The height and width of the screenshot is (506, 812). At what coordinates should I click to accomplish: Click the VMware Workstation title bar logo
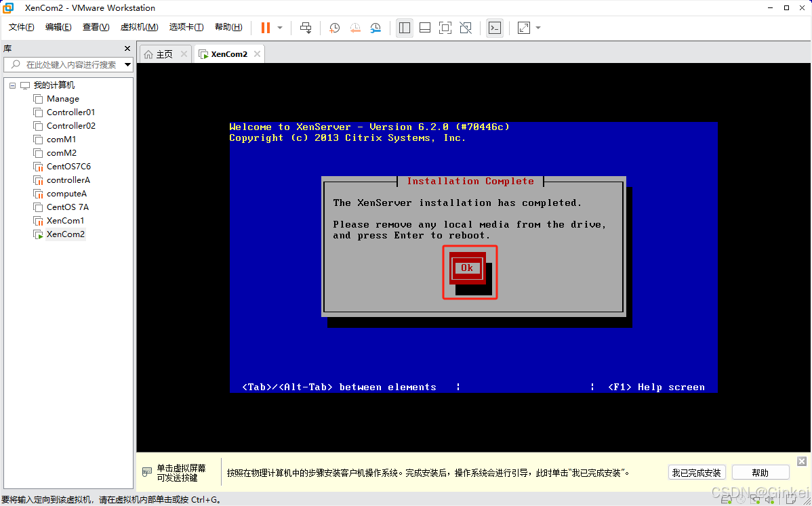click(8, 7)
